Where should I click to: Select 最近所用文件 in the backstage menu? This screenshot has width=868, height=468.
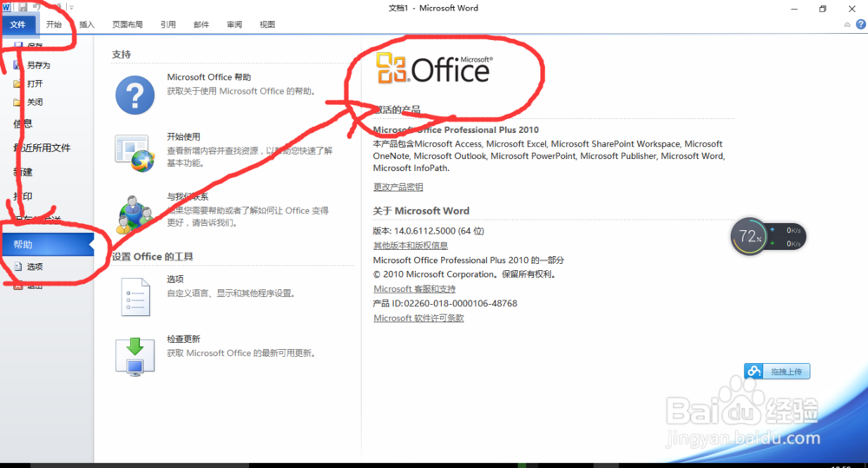(42, 148)
